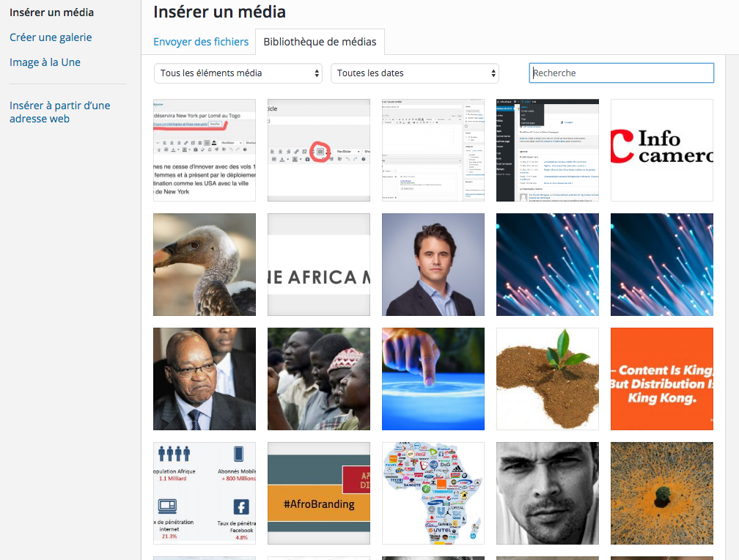The width and height of the screenshot is (739, 560).
Task: Open the Tous les éléments média dropdown
Action: [238, 73]
